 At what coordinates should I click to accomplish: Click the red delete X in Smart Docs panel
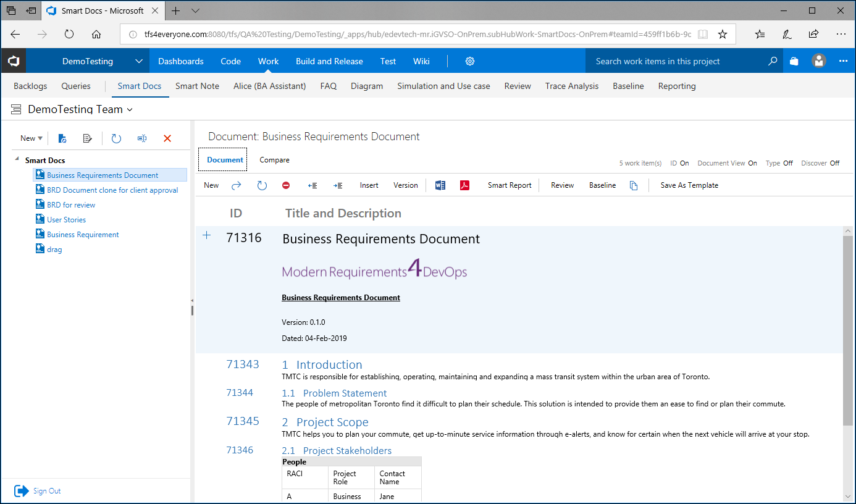tap(167, 138)
